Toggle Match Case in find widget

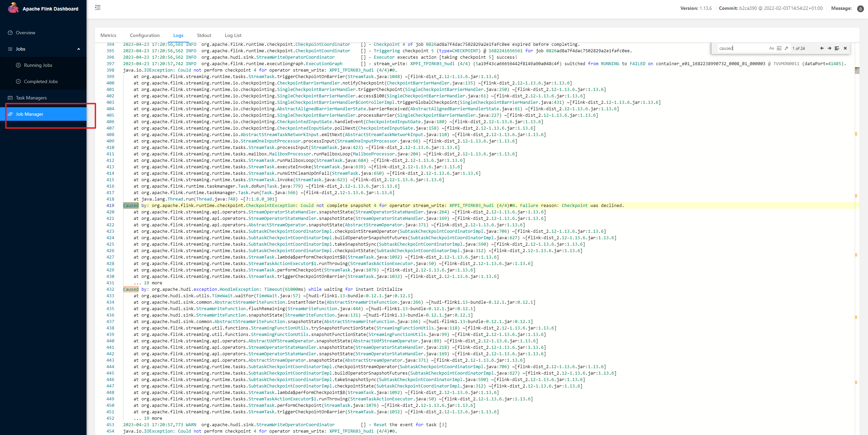[772, 48]
